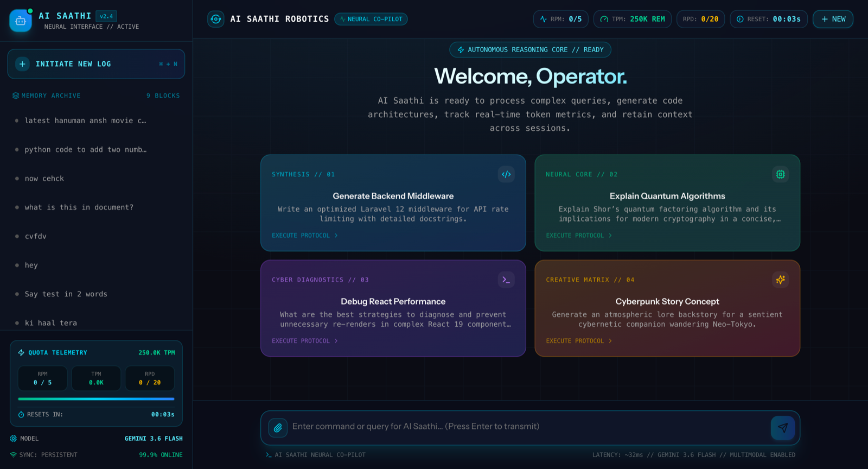Click the Generate Backend Middleware card title
The width and height of the screenshot is (868, 469).
[393, 196]
